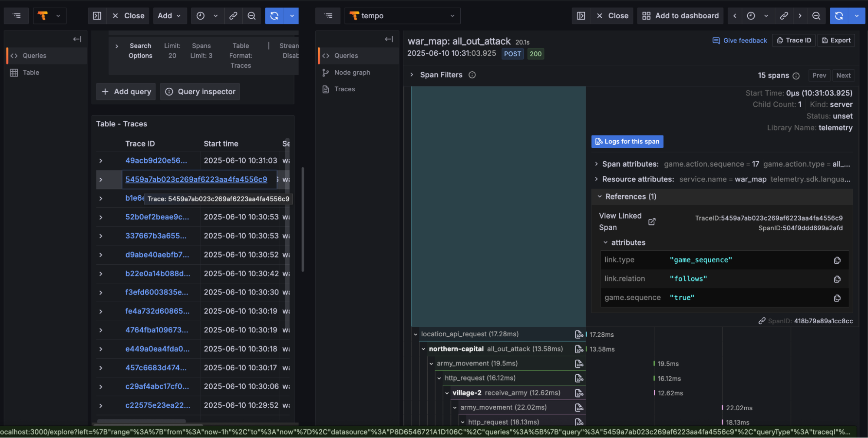Zoom out time range in left pane
This screenshot has width=868, height=438.
[251, 16]
